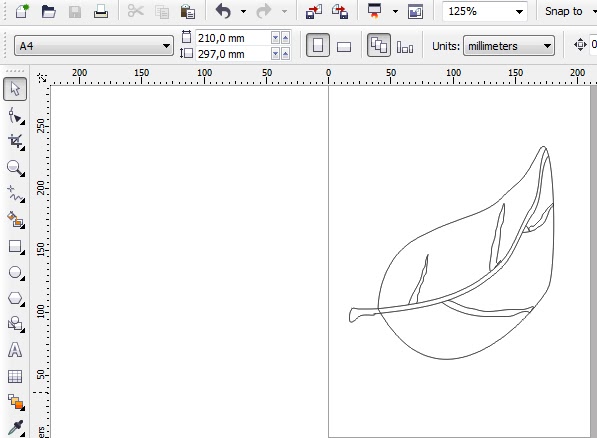Expand the application launcher dropdown arrow

pos(395,11)
